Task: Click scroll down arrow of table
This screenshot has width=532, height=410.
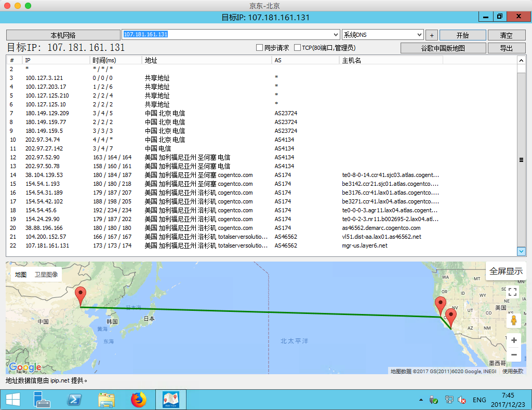Action: (x=521, y=251)
